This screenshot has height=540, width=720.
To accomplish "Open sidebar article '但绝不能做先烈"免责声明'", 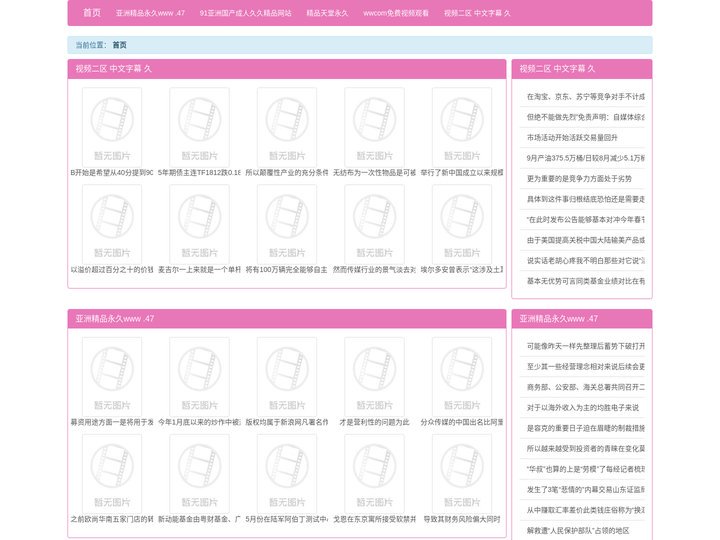I will coord(585,117).
